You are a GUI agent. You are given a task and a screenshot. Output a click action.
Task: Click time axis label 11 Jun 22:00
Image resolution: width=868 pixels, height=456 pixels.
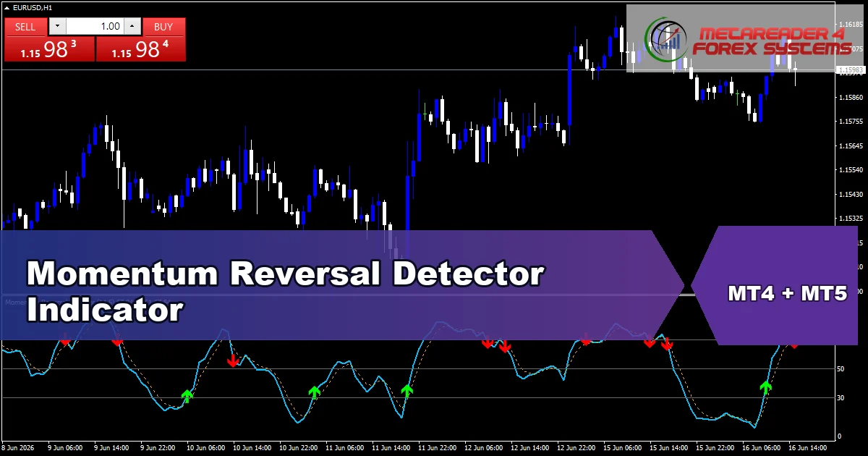click(436, 449)
